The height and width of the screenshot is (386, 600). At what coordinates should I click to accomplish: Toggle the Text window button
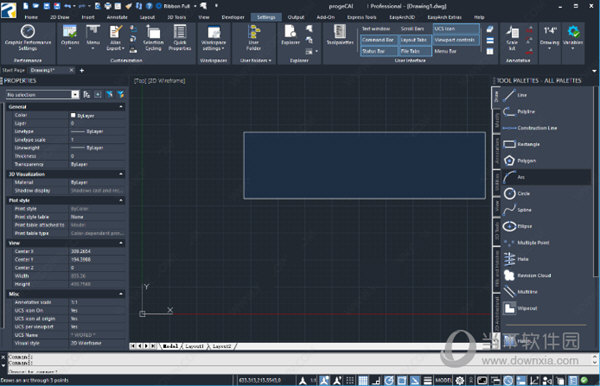[x=376, y=29]
